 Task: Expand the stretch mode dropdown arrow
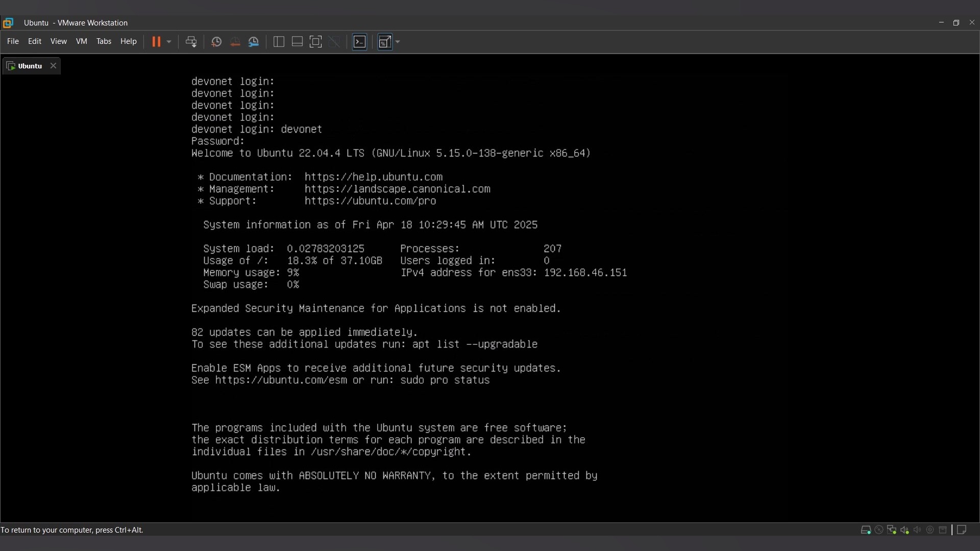click(x=398, y=42)
